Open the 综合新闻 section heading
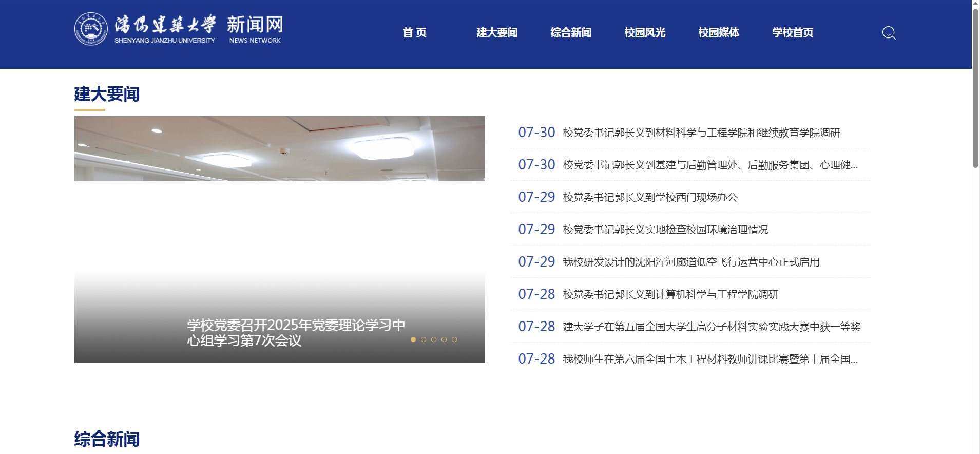Image resolution: width=980 pixels, height=454 pixels. (107, 439)
